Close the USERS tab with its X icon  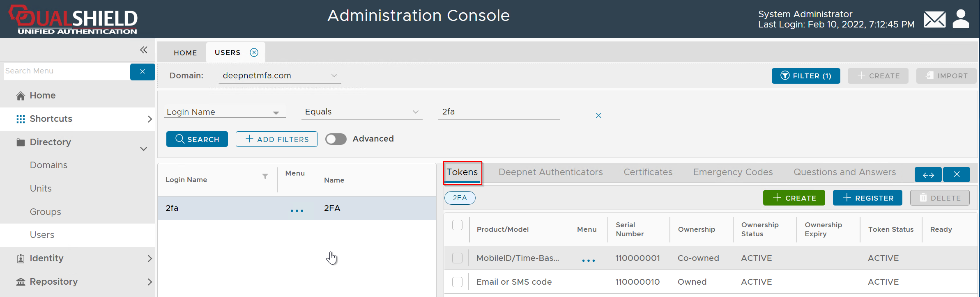pos(254,53)
